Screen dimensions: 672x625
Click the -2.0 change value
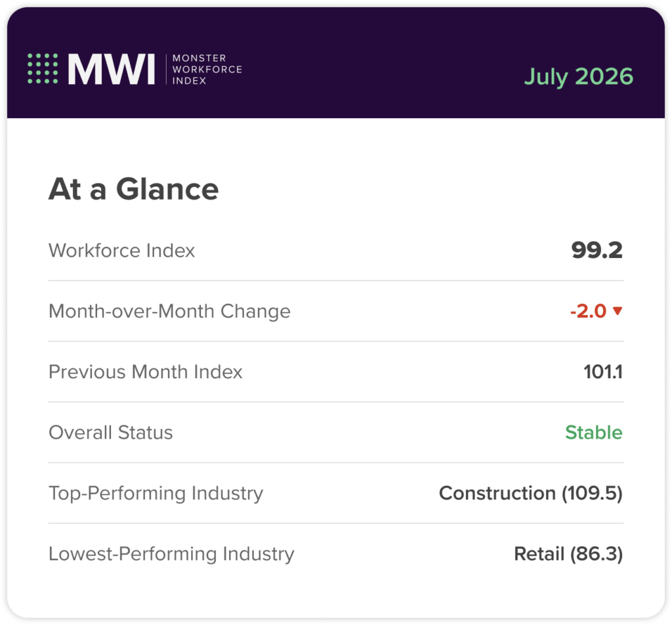click(x=588, y=311)
